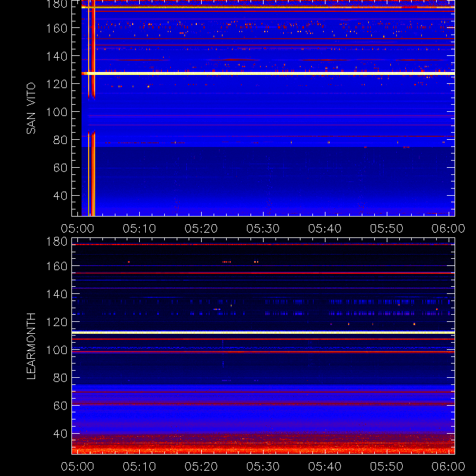This screenshot has width=476, height=476.
Task: Select the 160 tick label on San Vito plot
Action: pos(57,29)
